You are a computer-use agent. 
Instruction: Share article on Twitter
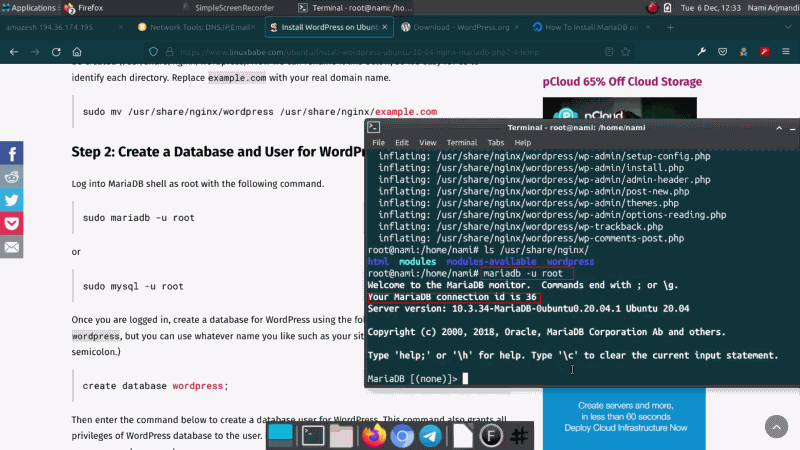pos(12,200)
